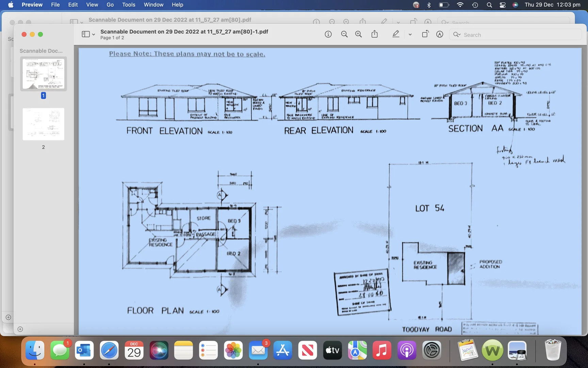The height and width of the screenshot is (368, 588).
Task: Open the Markup pen dropdown arrow
Action: pyautogui.click(x=410, y=35)
